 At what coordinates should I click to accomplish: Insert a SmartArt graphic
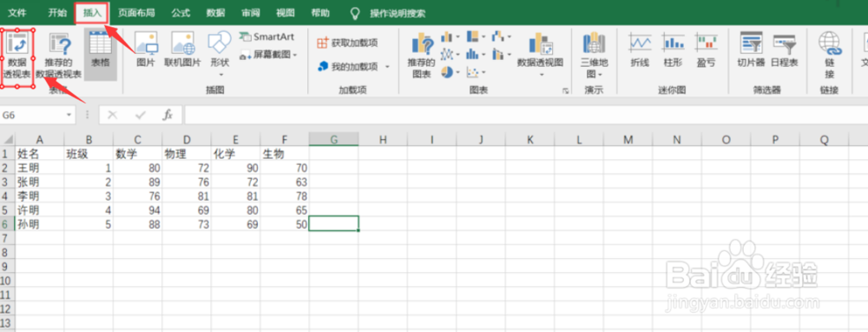pos(266,37)
